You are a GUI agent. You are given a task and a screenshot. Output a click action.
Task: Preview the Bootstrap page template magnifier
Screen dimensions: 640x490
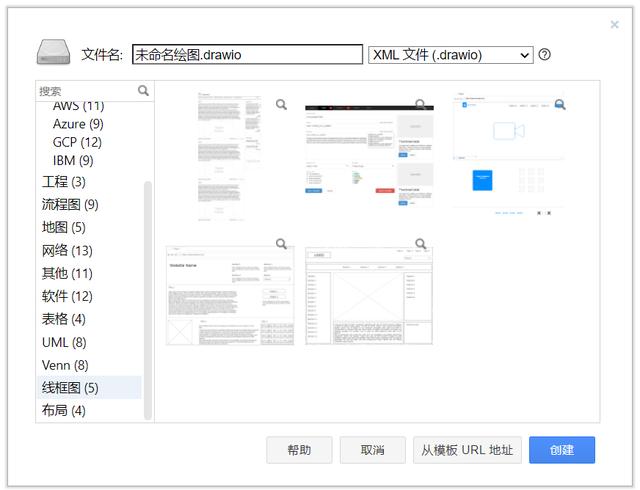[421, 104]
